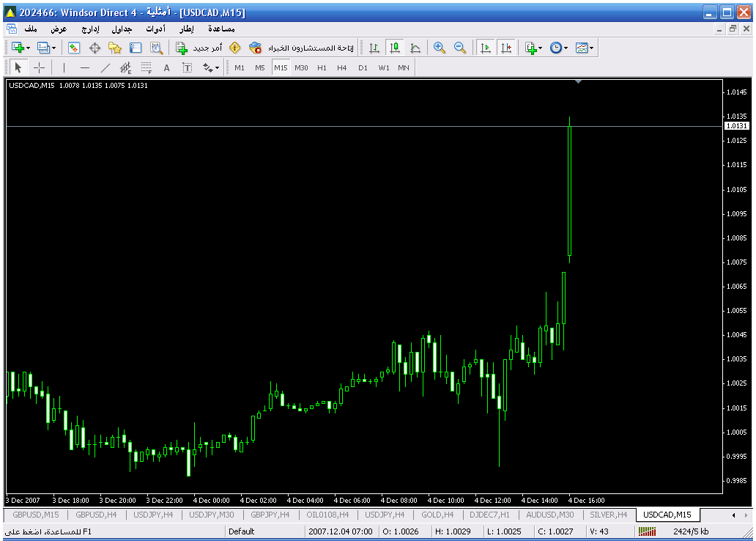This screenshot has width=756, height=541.
Task: Open the Navigator star-folder icon
Action: [115, 48]
